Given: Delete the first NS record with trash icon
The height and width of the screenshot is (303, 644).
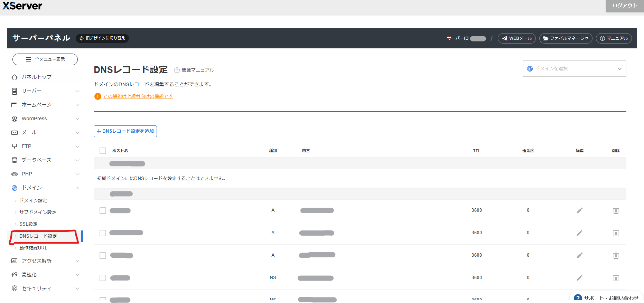Looking at the screenshot, I should pos(616,278).
